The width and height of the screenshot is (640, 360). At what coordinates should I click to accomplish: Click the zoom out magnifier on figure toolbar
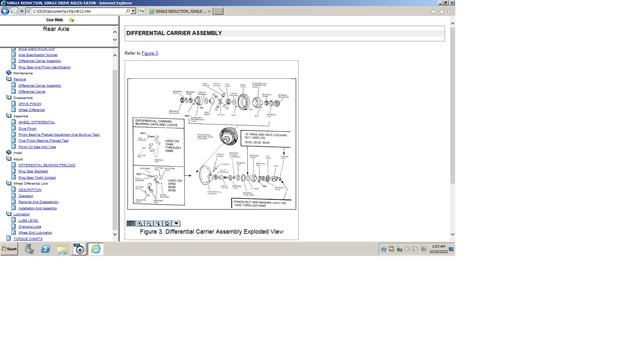[x=149, y=223]
